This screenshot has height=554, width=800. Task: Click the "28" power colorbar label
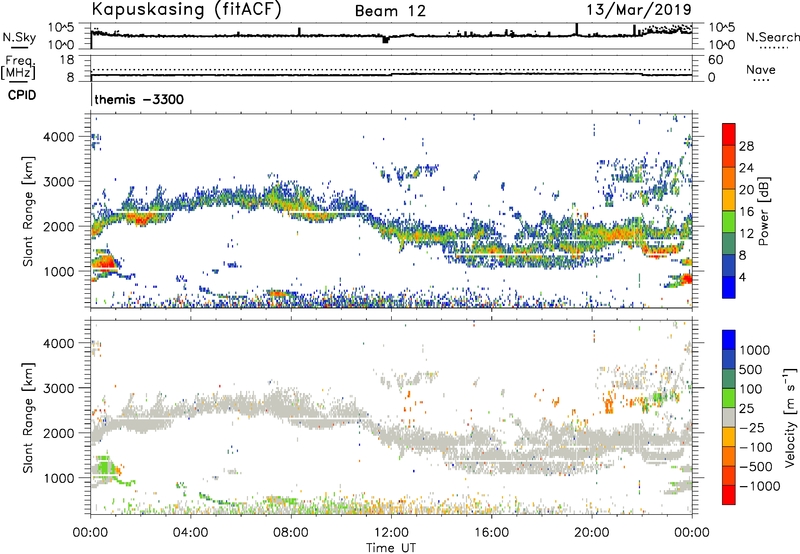(x=746, y=146)
